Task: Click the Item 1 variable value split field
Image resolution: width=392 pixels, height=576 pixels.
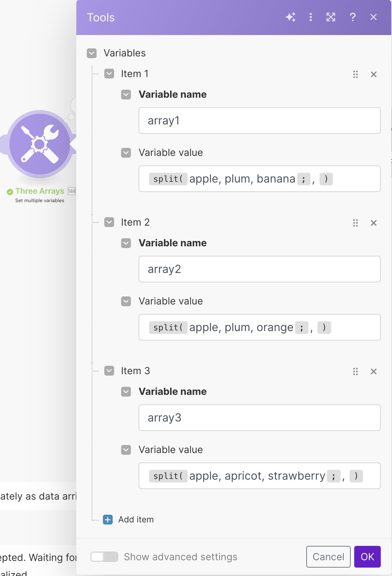Action: (259, 179)
